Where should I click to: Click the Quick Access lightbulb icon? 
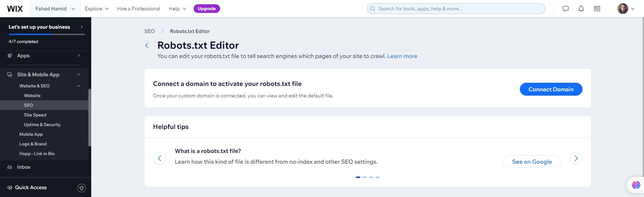coord(82,188)
